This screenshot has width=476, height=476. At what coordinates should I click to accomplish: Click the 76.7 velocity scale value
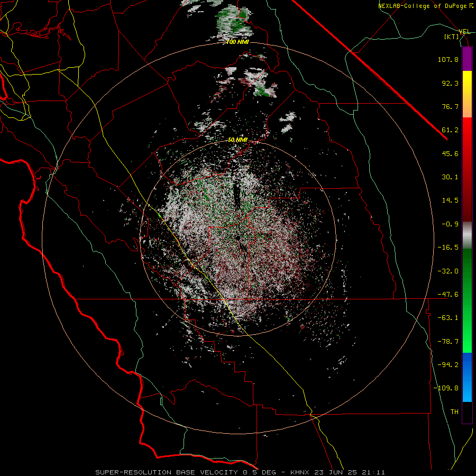(450, 106)
